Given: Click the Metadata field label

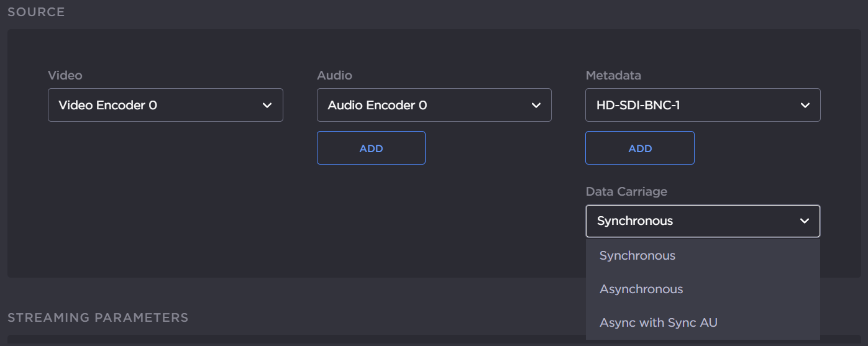Looking at the screenshot, I should pyautogui.click(x=613, y=75).
